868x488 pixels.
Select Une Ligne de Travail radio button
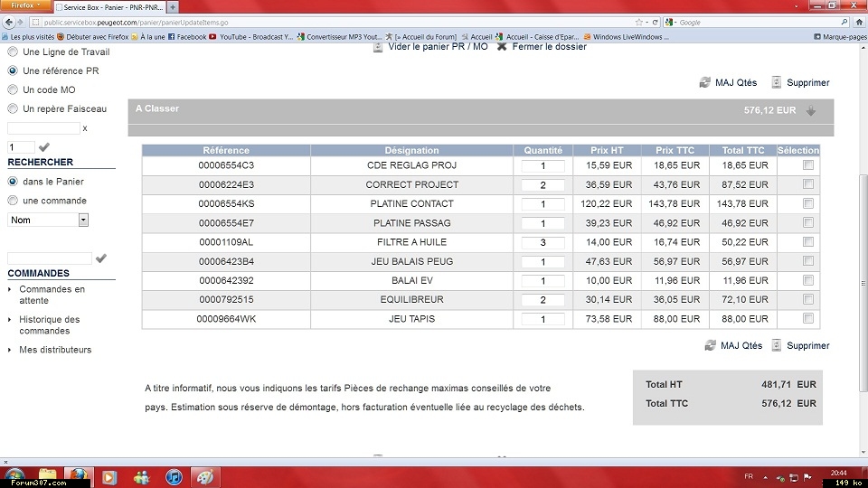(x=13, y=52)
